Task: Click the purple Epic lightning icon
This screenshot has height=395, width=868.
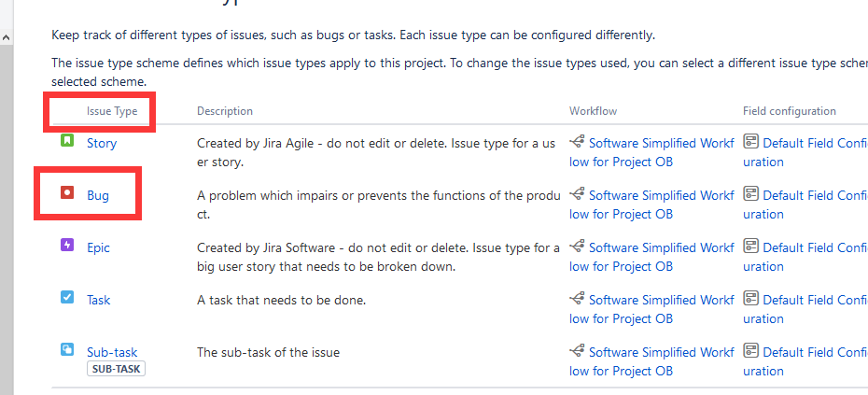Action: 67,245
